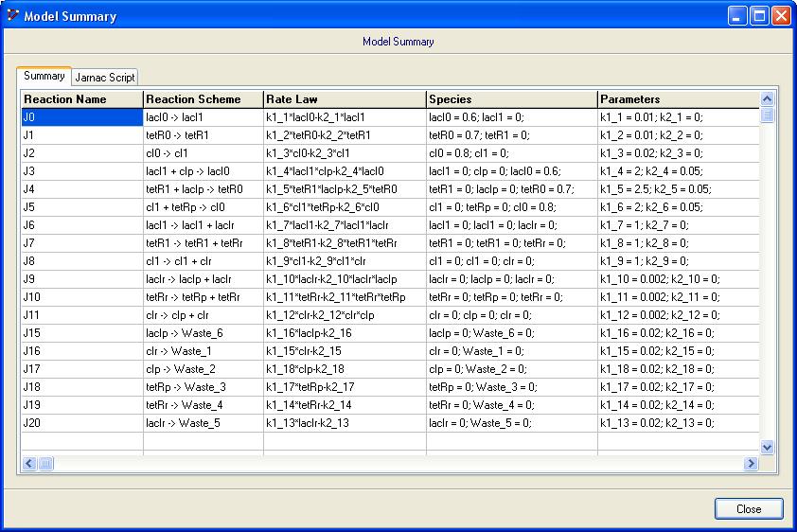Click the J20 parameters cell

click(x=677, y=422)
